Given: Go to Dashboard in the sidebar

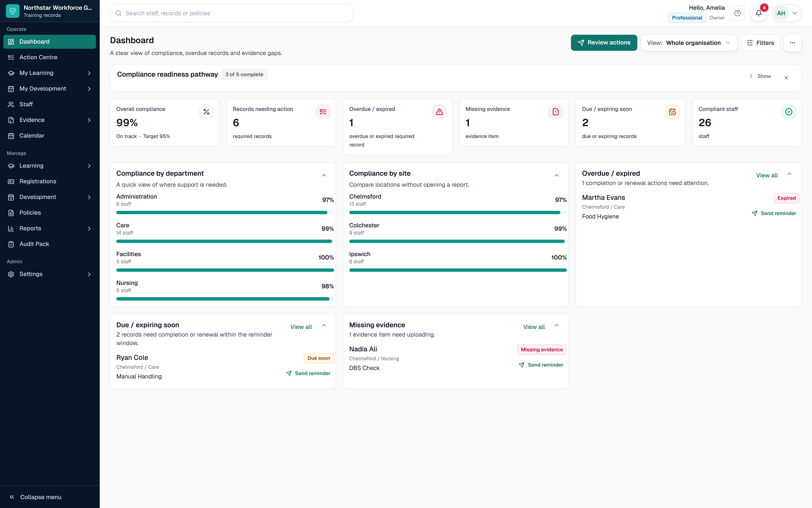Looking at the screenshot, I should [50, 42].
